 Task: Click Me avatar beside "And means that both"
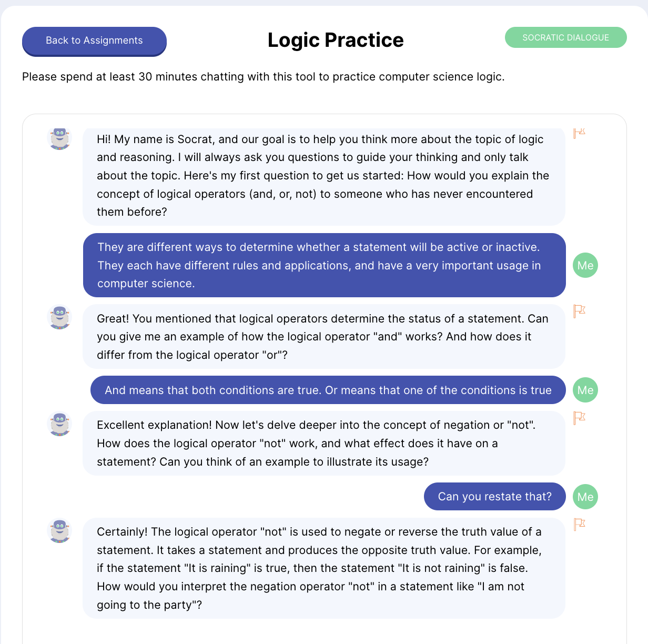585,390
